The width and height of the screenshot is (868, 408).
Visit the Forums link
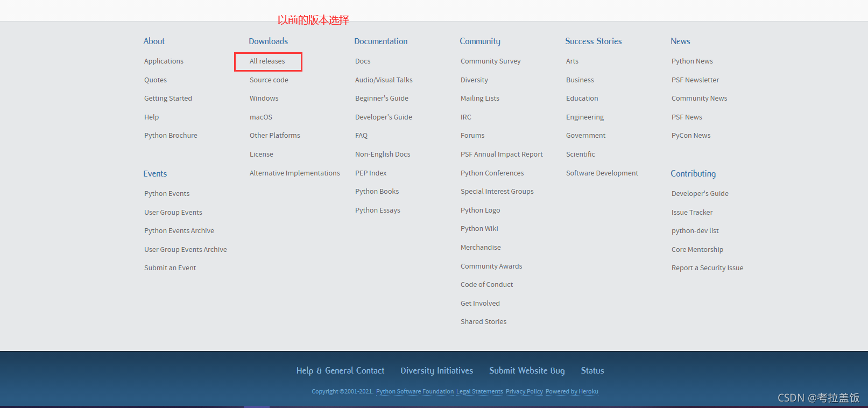472,136
